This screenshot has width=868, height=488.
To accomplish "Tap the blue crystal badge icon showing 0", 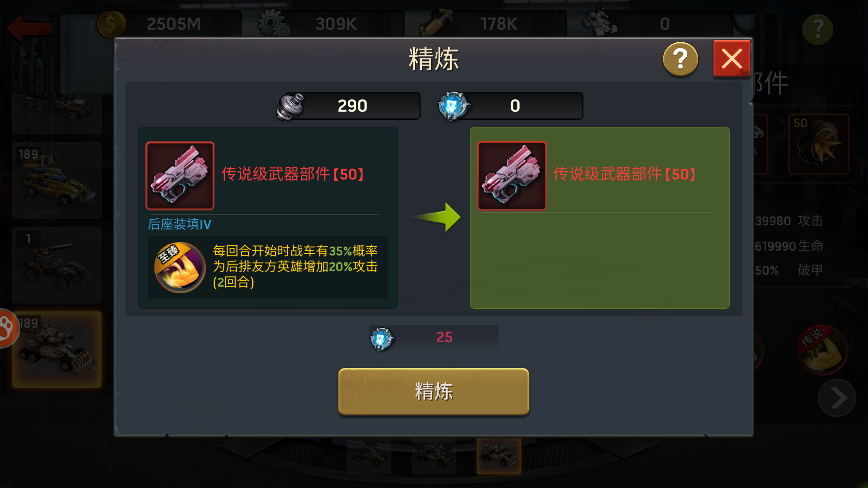I will pyautogui.click(x=453, y=106).
